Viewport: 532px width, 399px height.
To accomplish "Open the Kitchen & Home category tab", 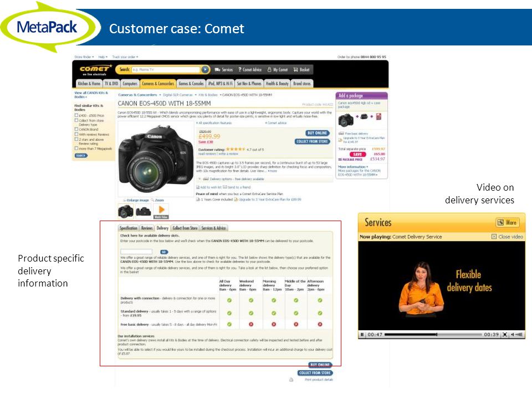I will click(89, 84).
